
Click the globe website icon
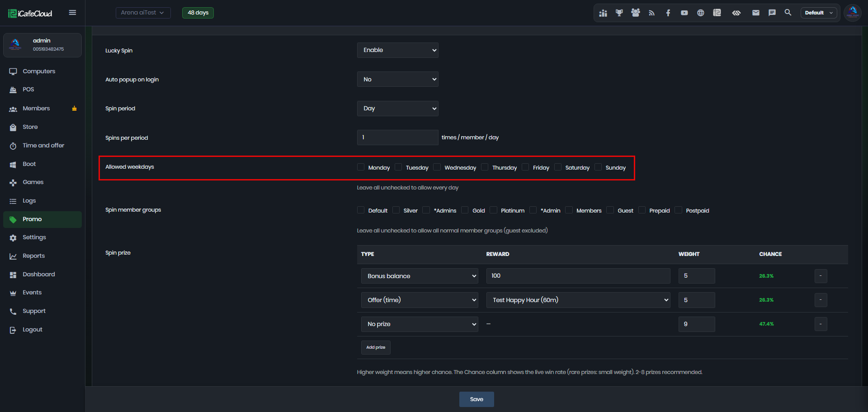[x=701, y=13]
